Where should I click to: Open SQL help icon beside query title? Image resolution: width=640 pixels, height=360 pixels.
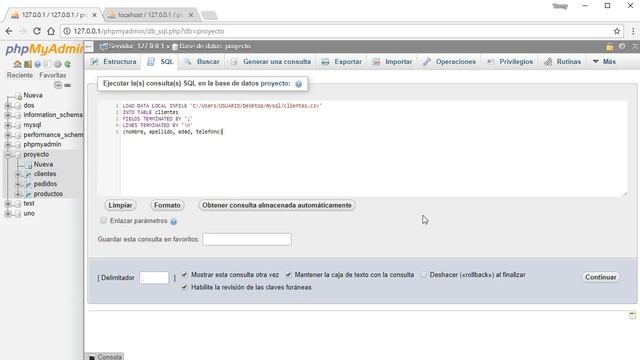(x=299, y=84)
